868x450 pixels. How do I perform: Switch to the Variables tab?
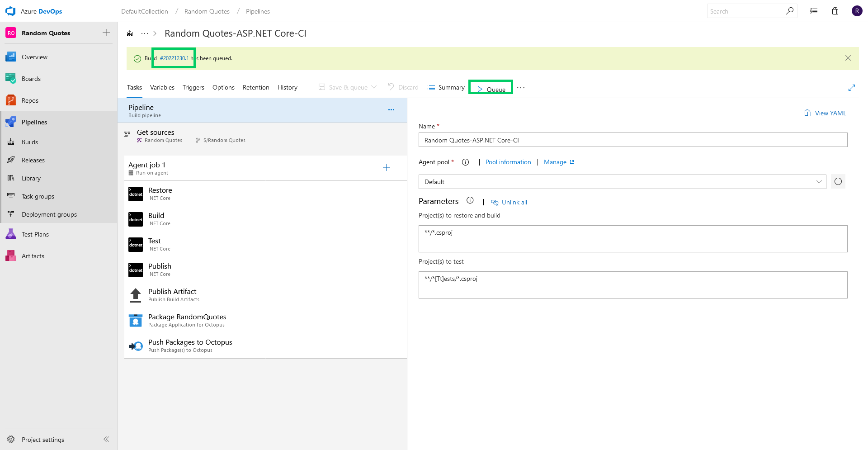pyautogui.click(x=162, y=87)
